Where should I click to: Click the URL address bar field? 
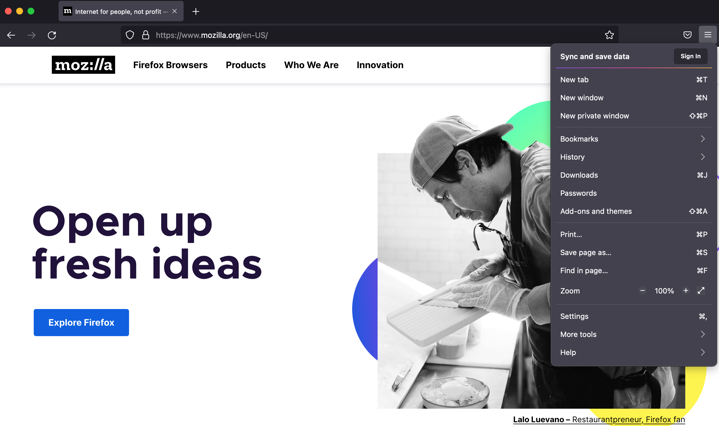click(x=369, y=35)
